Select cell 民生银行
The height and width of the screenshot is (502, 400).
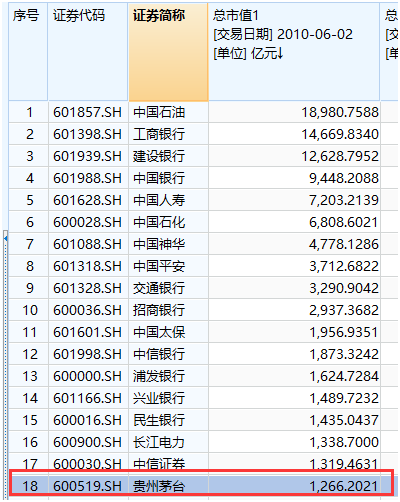168,420
